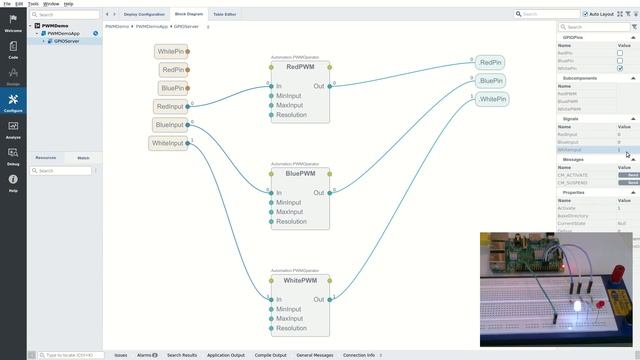Click the Raspberry Pi camera video thumbnail
Image resolution: width=640 pixels, height=360 pixels.
(556, 289)
